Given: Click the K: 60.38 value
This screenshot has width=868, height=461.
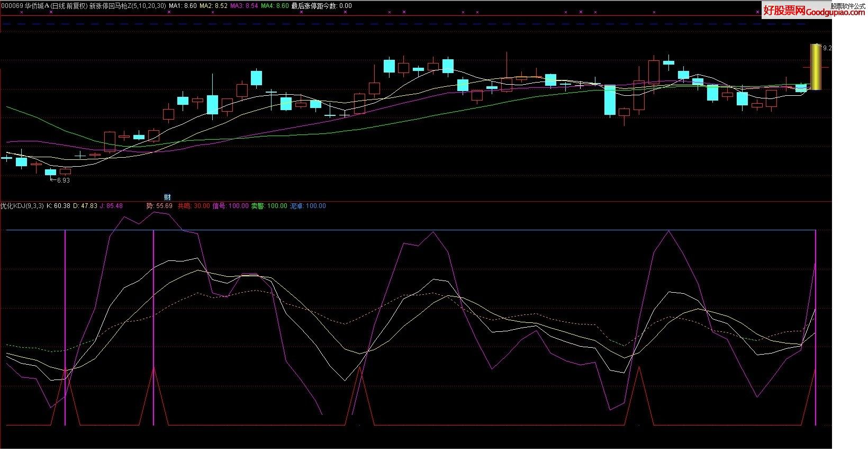Looking at the screenshot, I should click(59, 206).
